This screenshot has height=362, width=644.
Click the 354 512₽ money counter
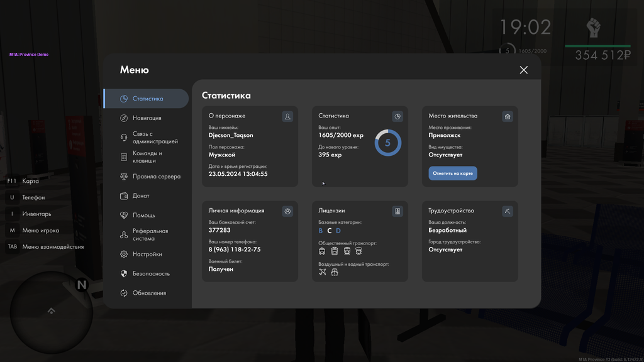[602, 55]
